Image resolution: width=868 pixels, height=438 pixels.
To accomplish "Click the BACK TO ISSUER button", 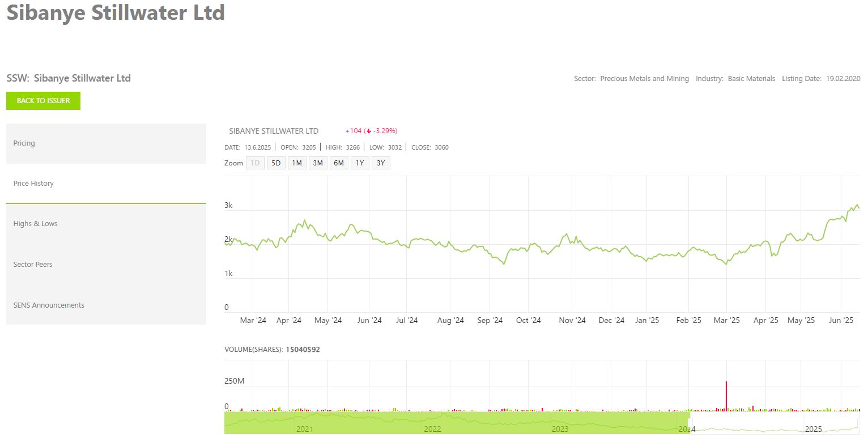I will [x=43, y=101].
